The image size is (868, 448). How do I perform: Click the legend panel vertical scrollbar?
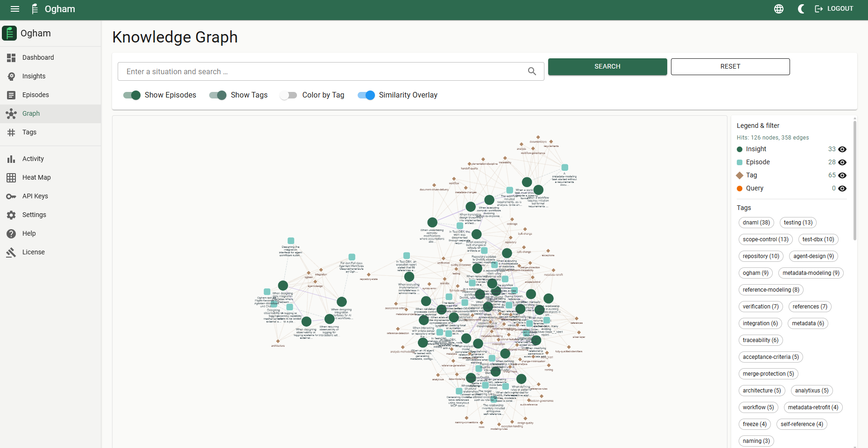[855, 180]
